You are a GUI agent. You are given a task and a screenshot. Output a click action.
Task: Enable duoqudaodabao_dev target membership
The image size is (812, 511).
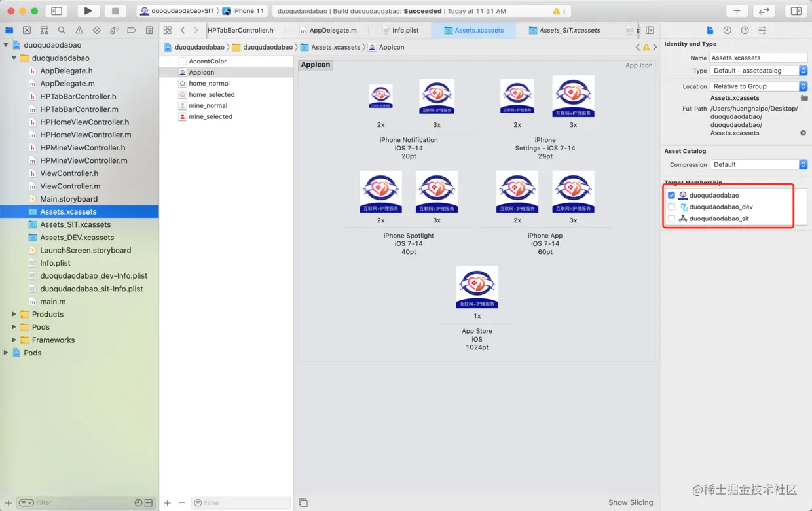(671, 207)
